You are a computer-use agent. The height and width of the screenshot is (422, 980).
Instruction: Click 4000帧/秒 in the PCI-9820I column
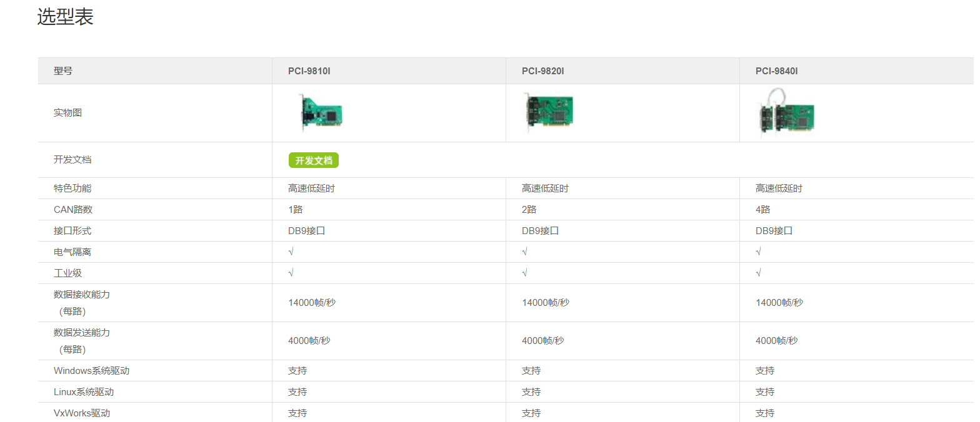tap(543, 340)
